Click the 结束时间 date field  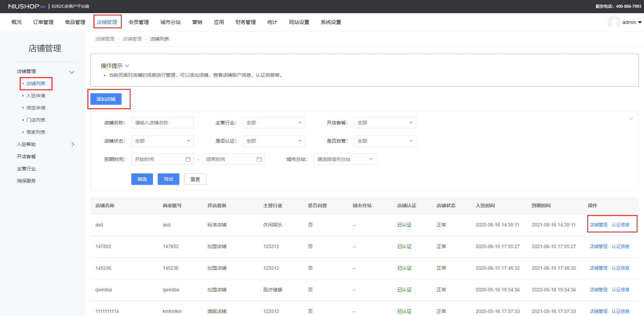[x=234, y=159]
